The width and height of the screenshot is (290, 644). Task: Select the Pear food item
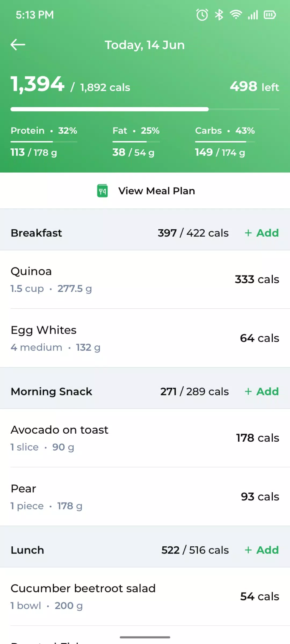click(145, 497)
